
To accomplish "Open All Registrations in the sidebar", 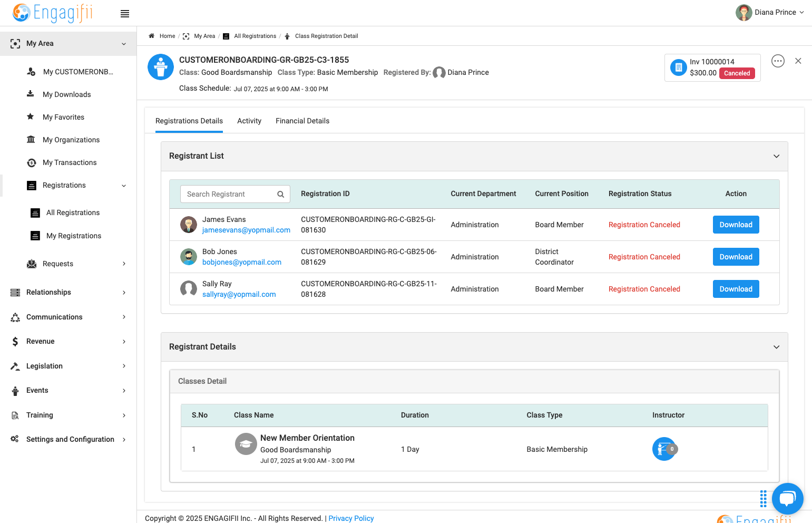I will tap(73, 212).
